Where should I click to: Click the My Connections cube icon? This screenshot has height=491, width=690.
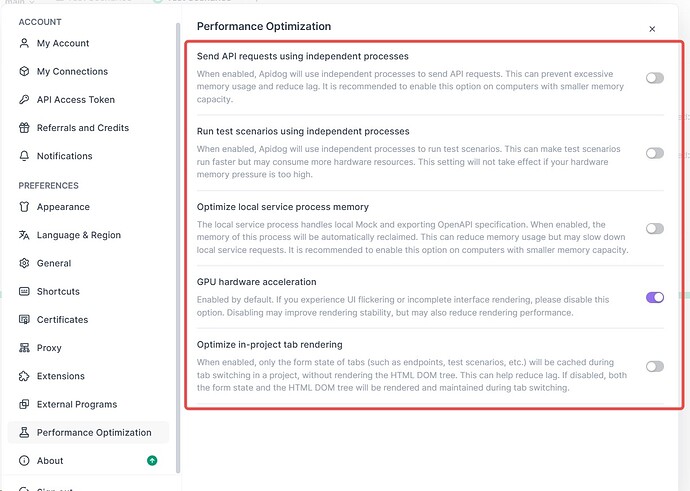tap(24, 72)
